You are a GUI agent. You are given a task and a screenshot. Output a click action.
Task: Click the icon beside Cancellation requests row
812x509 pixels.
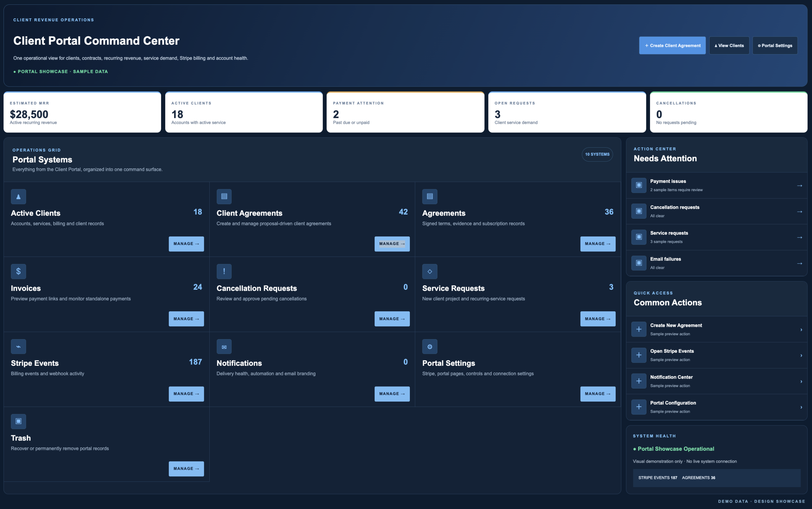point(638,211)
